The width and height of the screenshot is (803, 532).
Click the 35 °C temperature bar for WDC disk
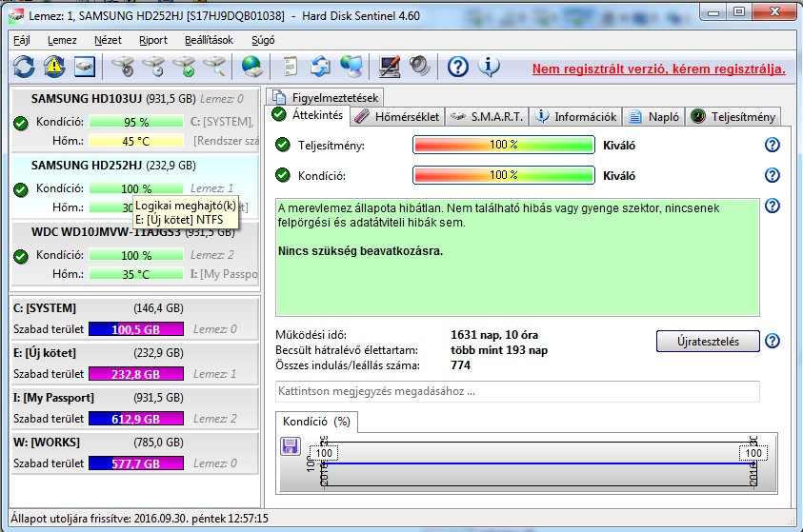click(136, 274)
